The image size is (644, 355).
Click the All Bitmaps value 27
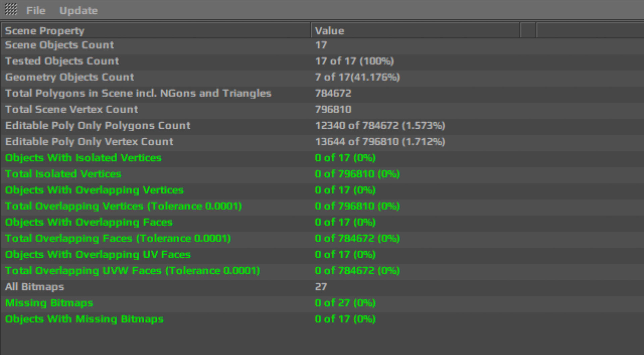tap(321, 287)
